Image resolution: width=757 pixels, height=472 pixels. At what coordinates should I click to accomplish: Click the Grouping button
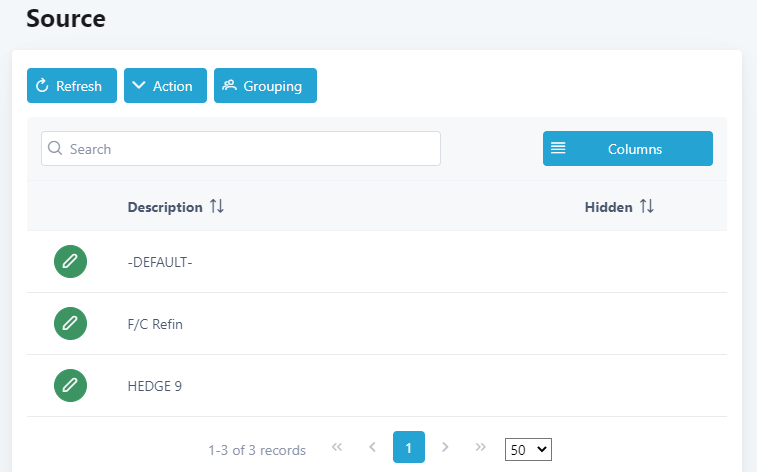click(x=265, y=86)
